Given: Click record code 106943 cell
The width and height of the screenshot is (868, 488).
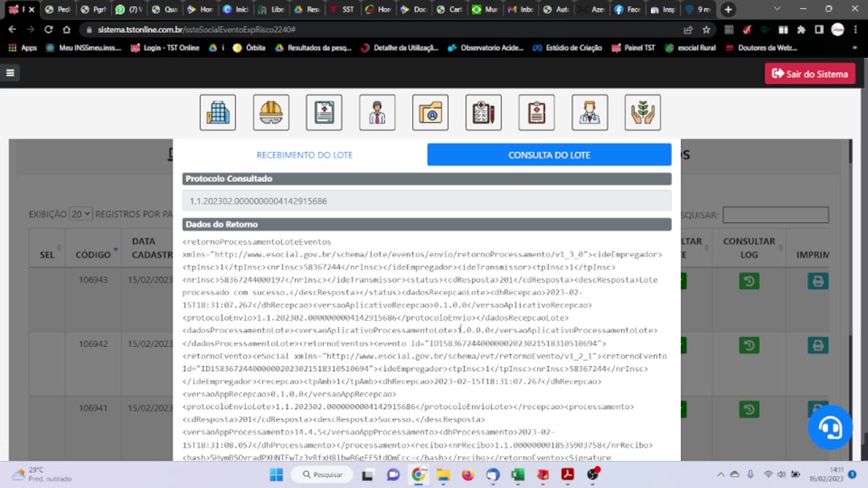Looking at the screenshot, I should pos(93,280).
